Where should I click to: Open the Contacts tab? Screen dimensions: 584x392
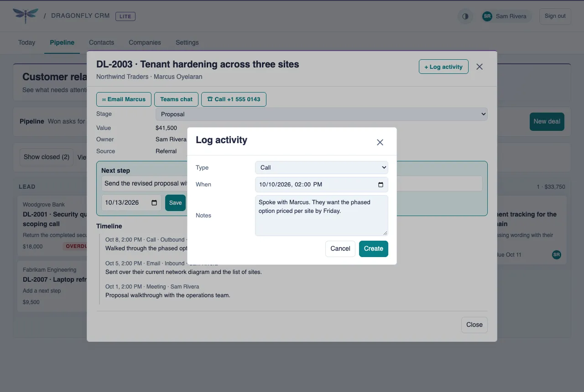pos(101,42)
